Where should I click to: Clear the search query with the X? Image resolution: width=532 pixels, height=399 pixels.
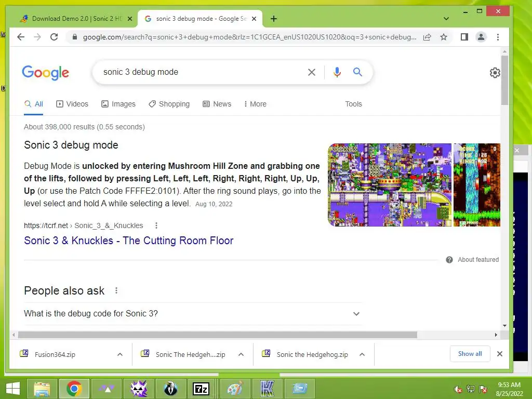[312, 72]
